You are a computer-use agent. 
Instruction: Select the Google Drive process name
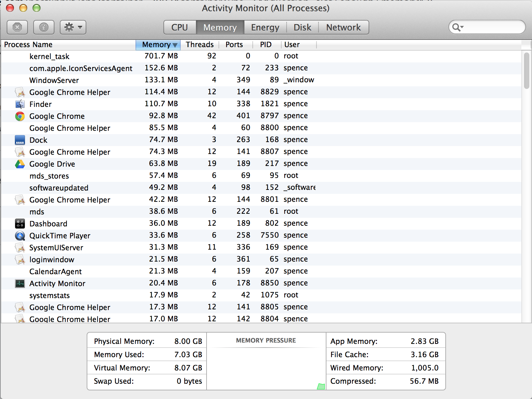(x=52, y=164)
